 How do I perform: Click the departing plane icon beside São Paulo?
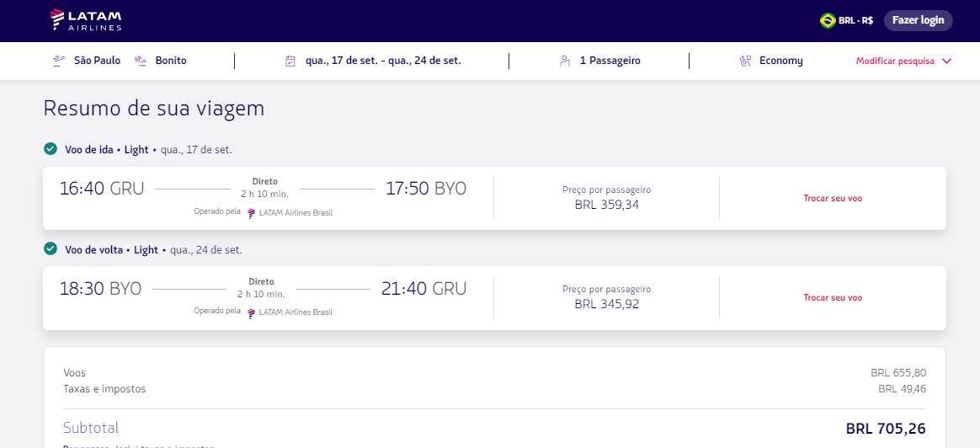pyautogui.click(x=58, y=61)
